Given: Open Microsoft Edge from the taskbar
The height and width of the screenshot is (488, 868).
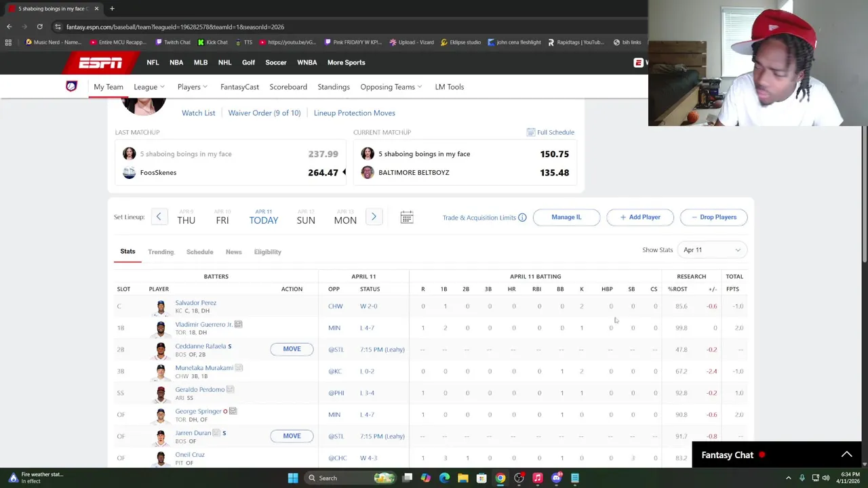Looking at the screenshot, I should (x=444, y=478).
